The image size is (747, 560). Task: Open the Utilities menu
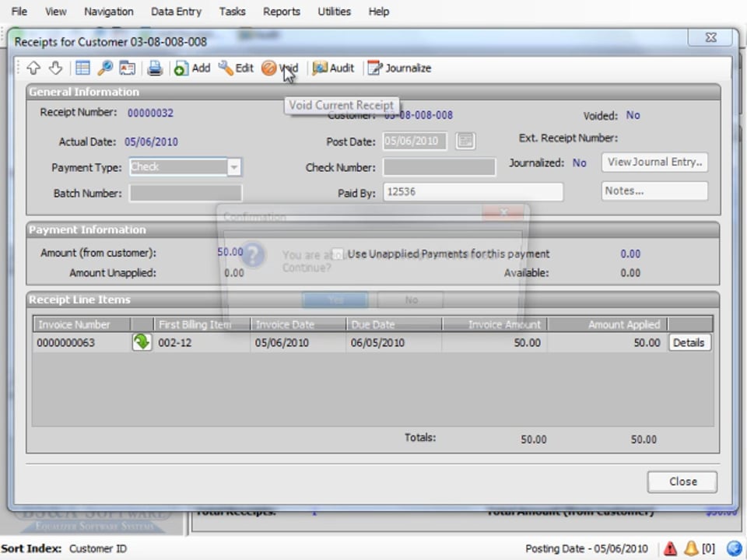[x=334, y=12]
